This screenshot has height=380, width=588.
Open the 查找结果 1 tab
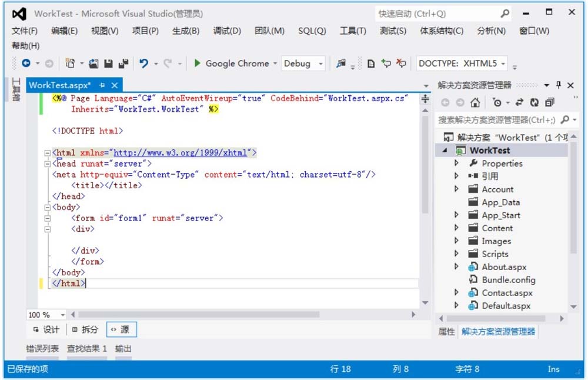tap(86, 349)
